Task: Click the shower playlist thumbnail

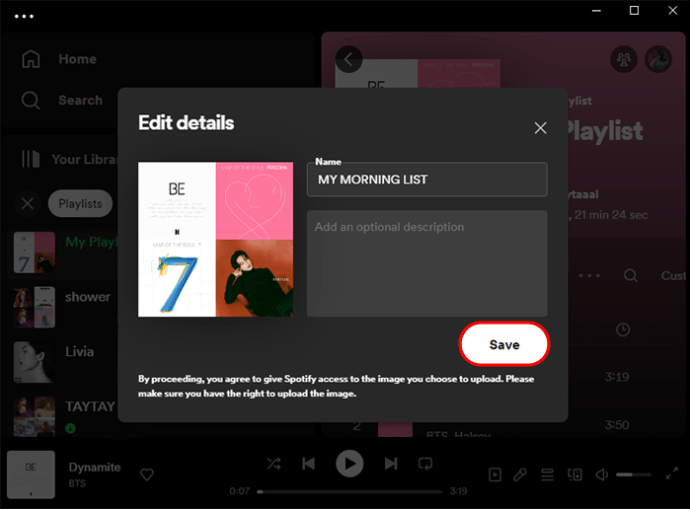Action: (x=34, y=307)
